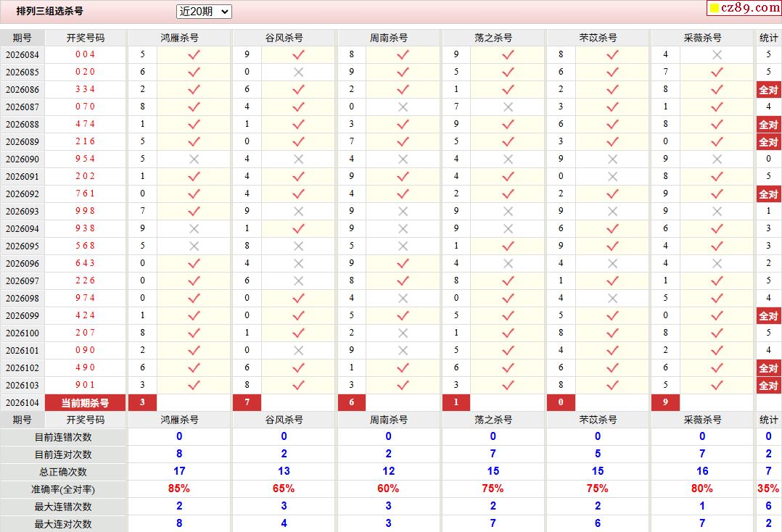
Task: Select the red number 3 box under 鸿雁杀号
Action: [142, 403]
